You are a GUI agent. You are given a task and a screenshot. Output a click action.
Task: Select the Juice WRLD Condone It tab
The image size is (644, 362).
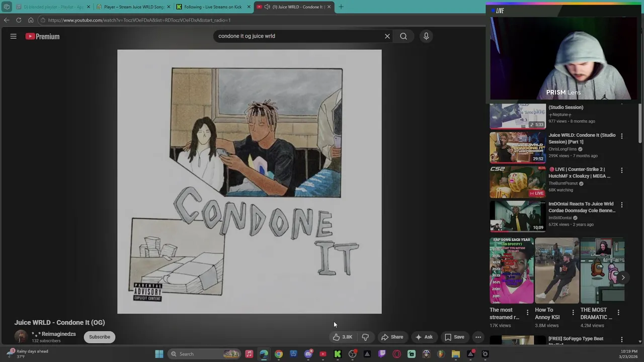(x=294, y=7)
